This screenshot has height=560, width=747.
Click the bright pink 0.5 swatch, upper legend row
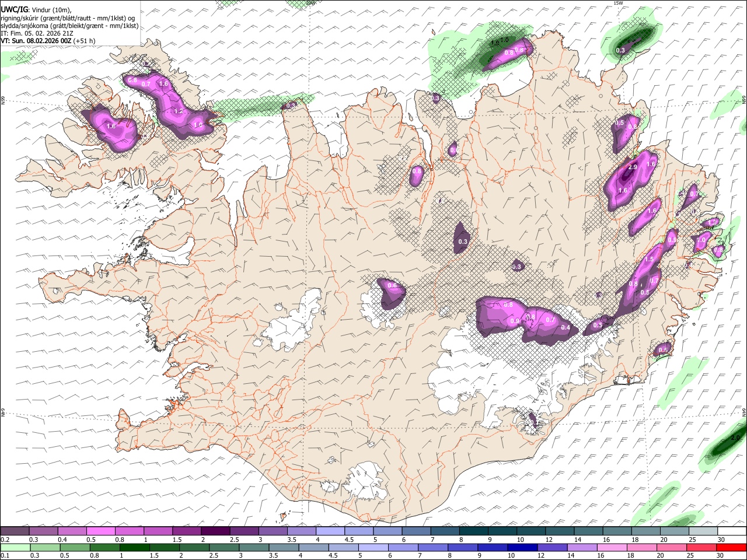[101, 531]
